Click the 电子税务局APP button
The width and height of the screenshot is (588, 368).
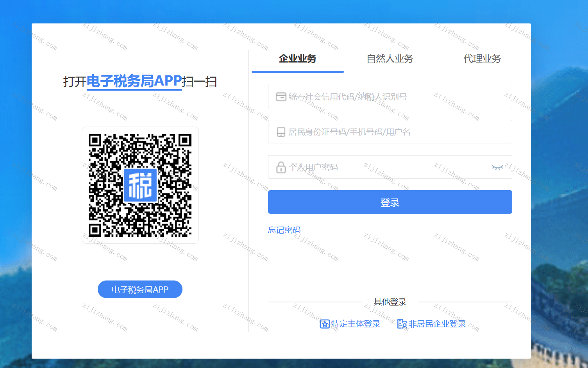(140, 289)
